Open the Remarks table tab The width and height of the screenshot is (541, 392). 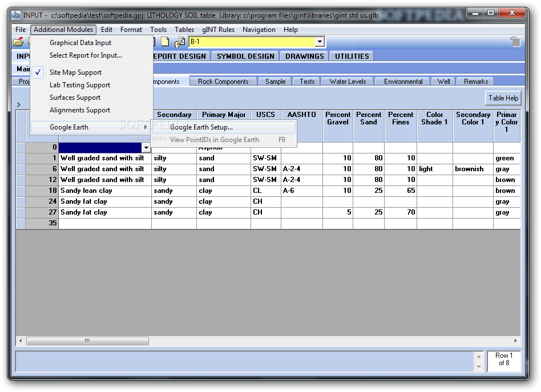475,82
